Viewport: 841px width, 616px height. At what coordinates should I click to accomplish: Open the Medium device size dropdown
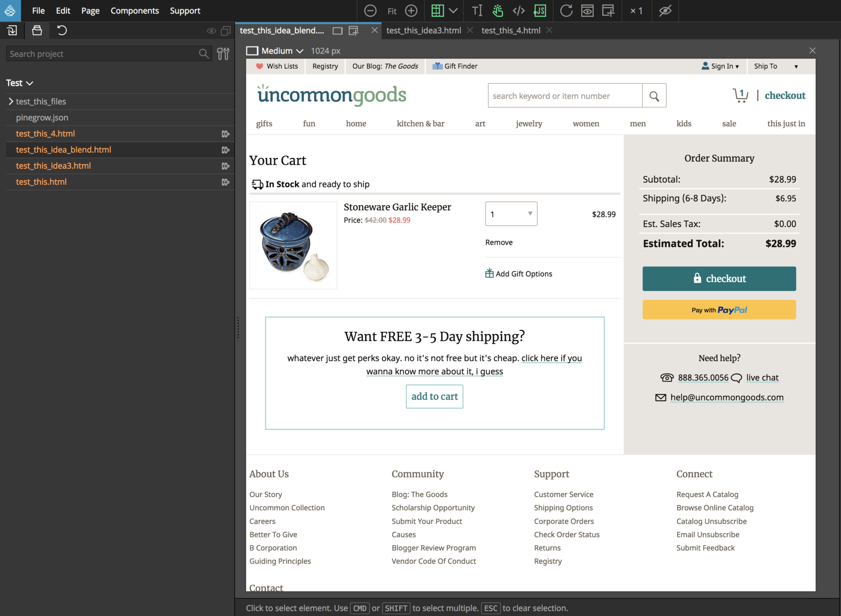282,51
